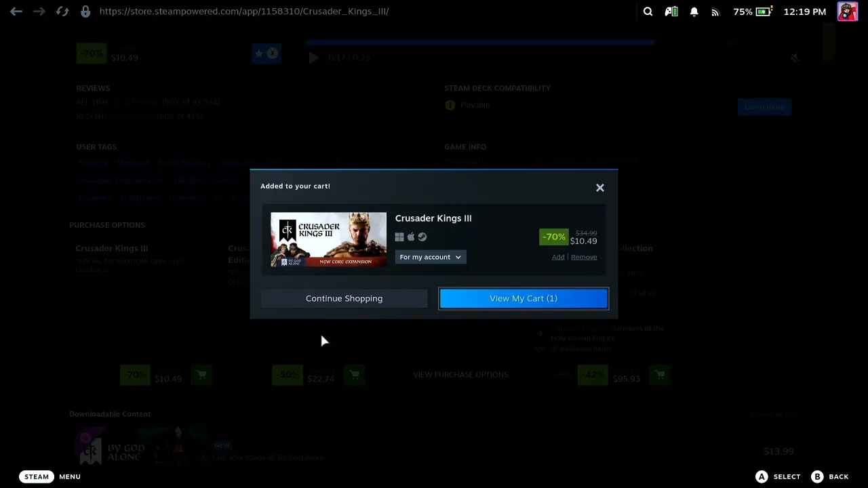Image resolution: width=868 pixels, height=488 pixels.
Task: Click the -70% discount badge in the dialog
Action: [x=553, y=237]
